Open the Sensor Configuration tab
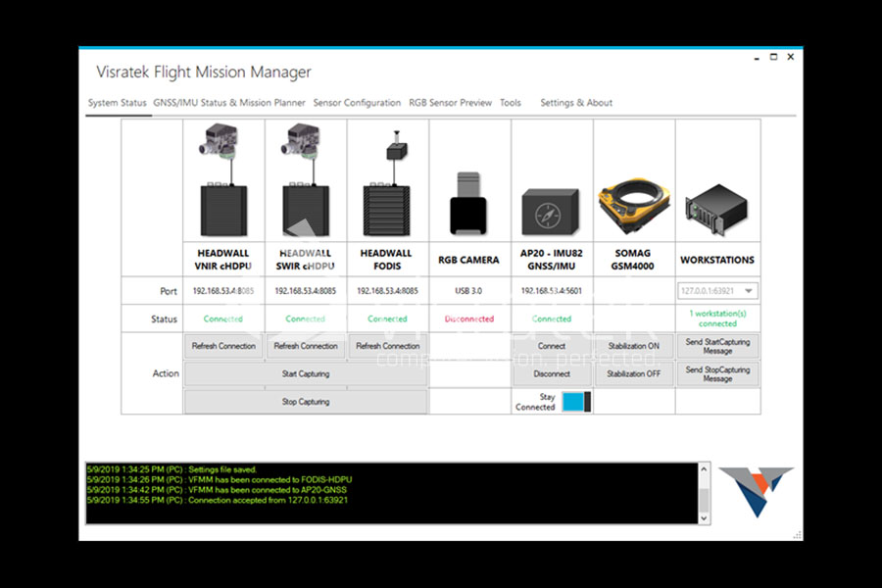 click(x=357, y=103)
